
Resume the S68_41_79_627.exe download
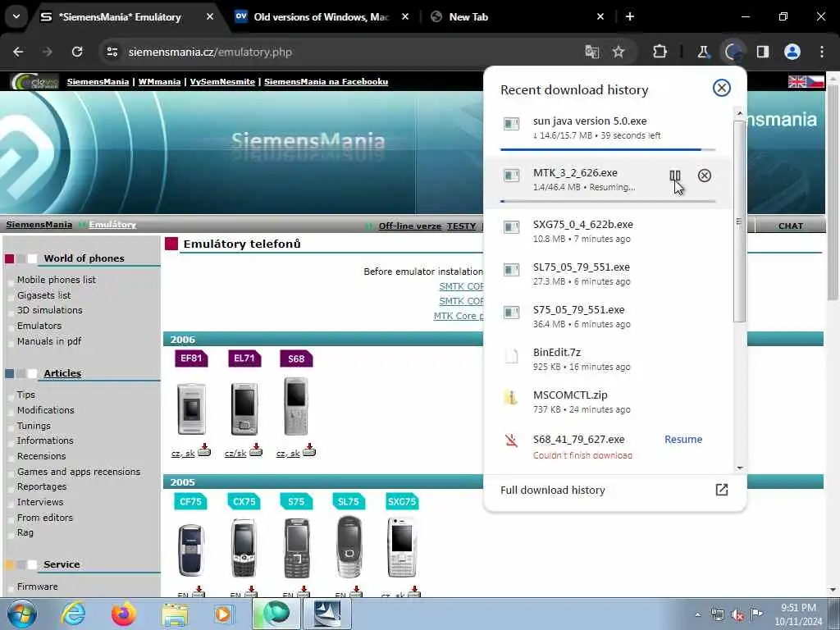[x=683, y=440]
